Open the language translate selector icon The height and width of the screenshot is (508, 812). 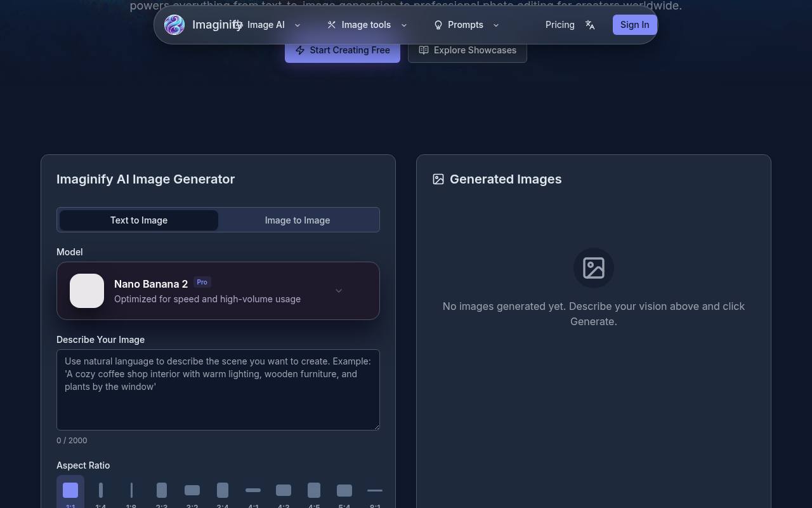[x=590, y=25]
